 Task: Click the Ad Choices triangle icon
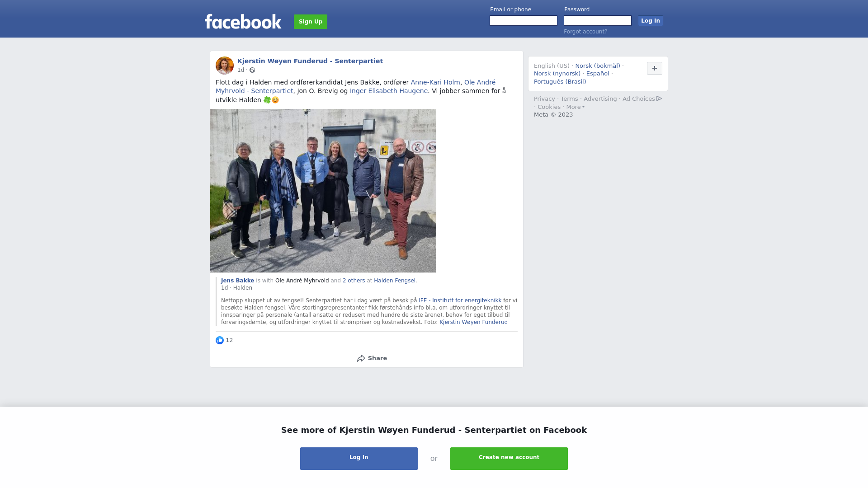tap(659, 99)
